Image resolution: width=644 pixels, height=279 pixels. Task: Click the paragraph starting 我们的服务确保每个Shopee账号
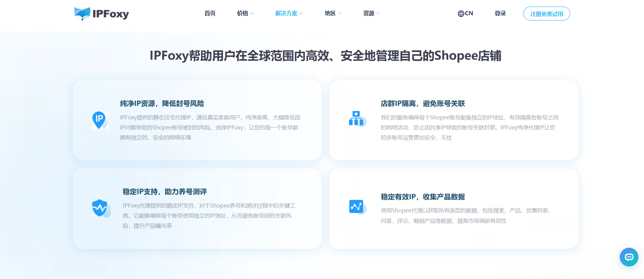click(470, 128)
